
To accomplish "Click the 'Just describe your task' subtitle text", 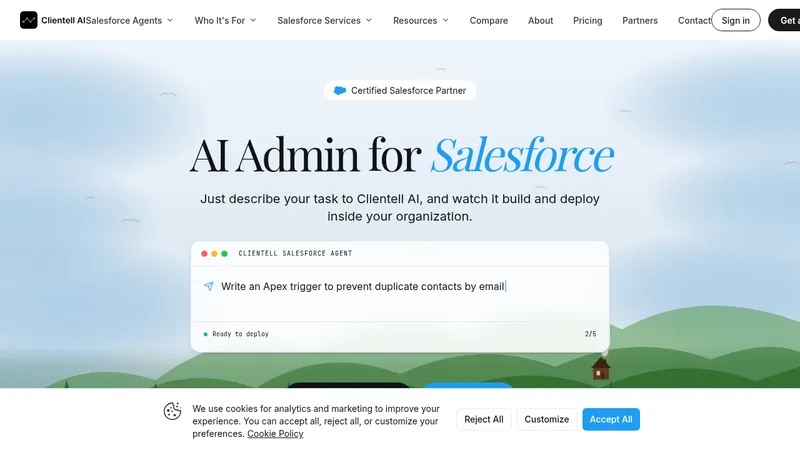I will coord(399,207).
